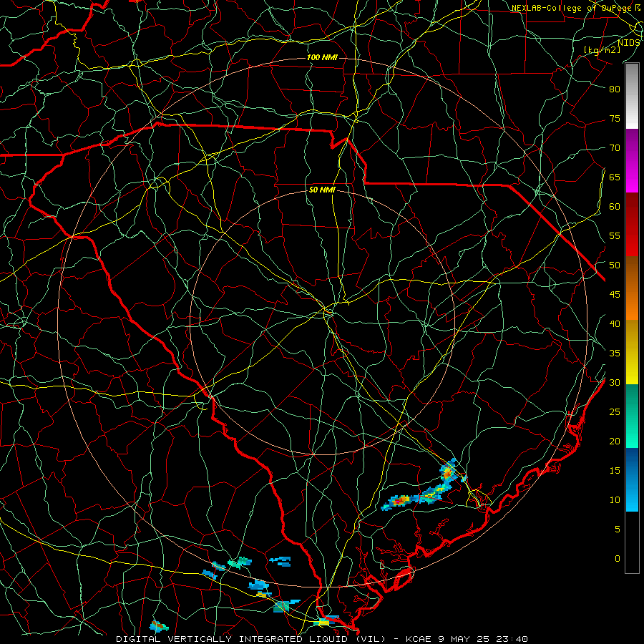Click the 70 value on the color scale

615,148
